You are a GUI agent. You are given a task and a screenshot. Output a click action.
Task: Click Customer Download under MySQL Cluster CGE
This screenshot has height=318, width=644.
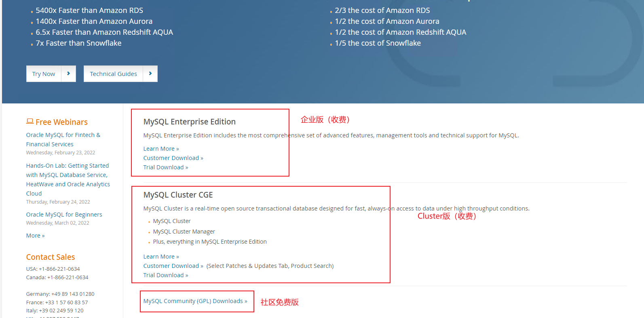coord(173,266)
